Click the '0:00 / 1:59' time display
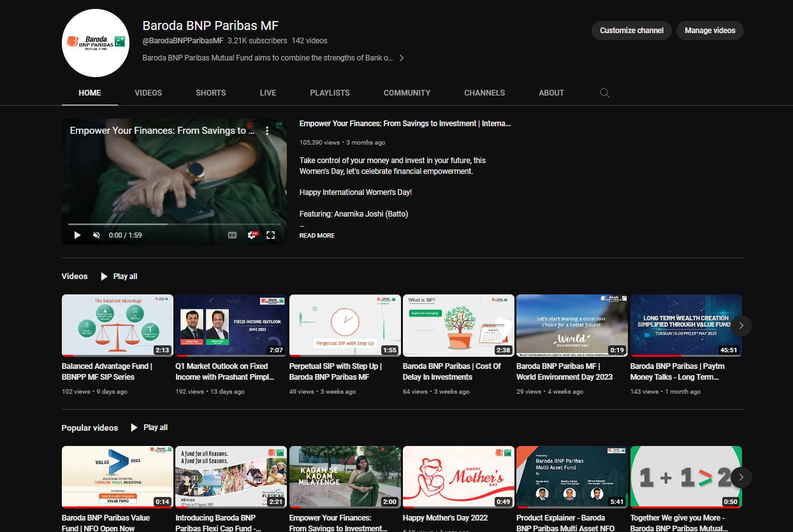Image resolution: width=793 pixels, height=532 pixels. point(126,235)
